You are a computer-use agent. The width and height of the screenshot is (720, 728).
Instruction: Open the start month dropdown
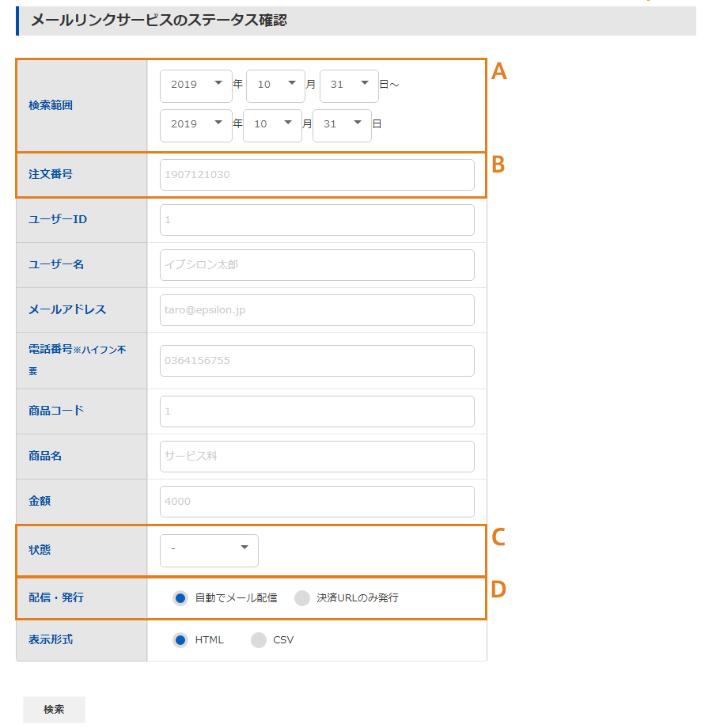pos(275,86)
